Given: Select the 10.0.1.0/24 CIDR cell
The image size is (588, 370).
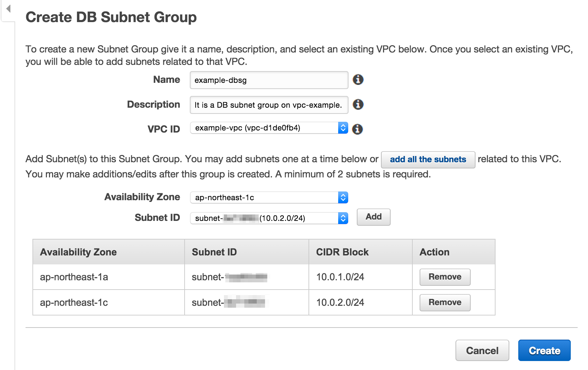Looking at the screenshot, I should pos(340,277).
